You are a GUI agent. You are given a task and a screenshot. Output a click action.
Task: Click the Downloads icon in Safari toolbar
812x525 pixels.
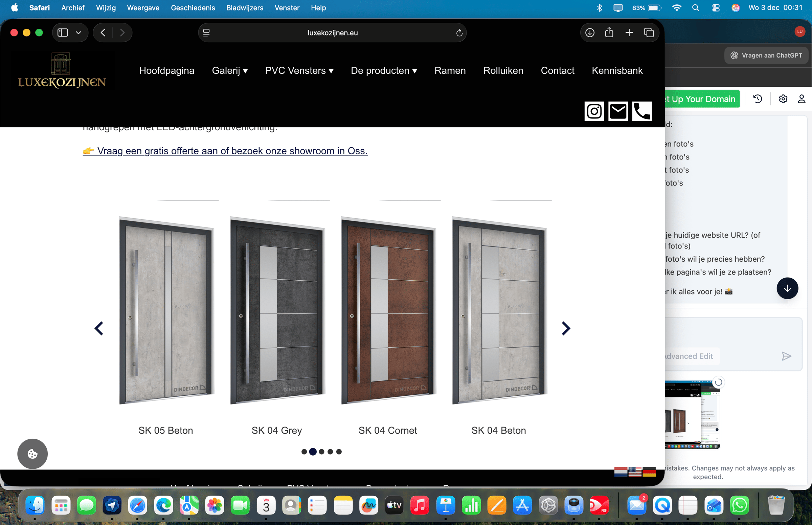[x=590, y=32]
